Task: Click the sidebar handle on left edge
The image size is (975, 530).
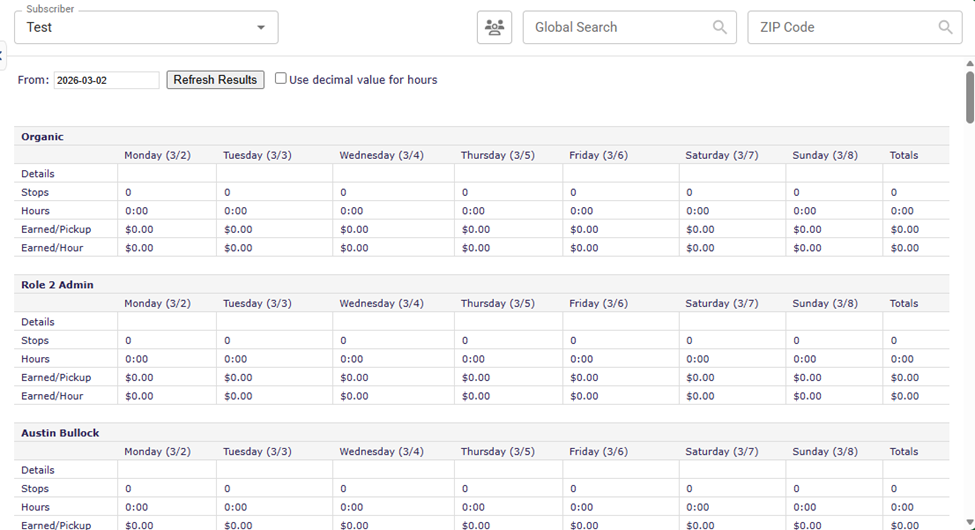Action: pos(3,54)
